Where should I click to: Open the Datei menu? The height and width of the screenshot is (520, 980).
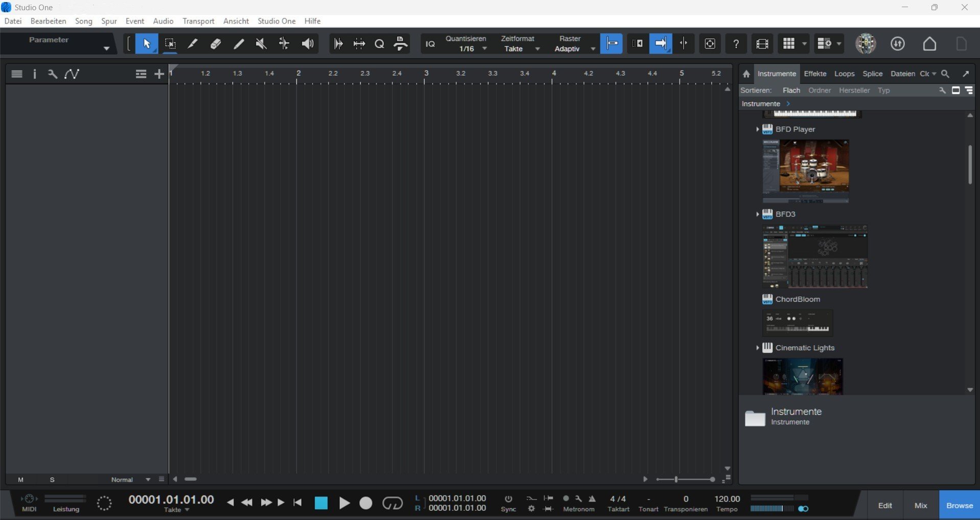coord(13,21)
